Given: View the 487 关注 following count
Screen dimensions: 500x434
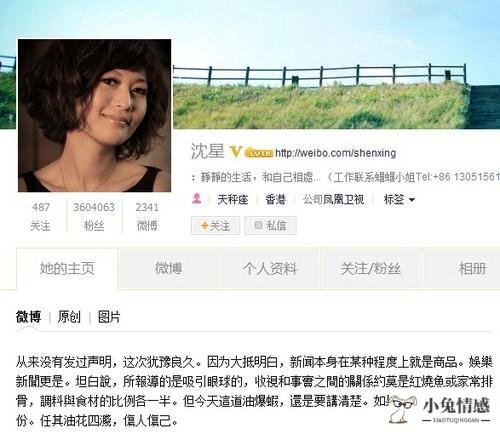Looking at the screenshot, I should tap(41, 216).
